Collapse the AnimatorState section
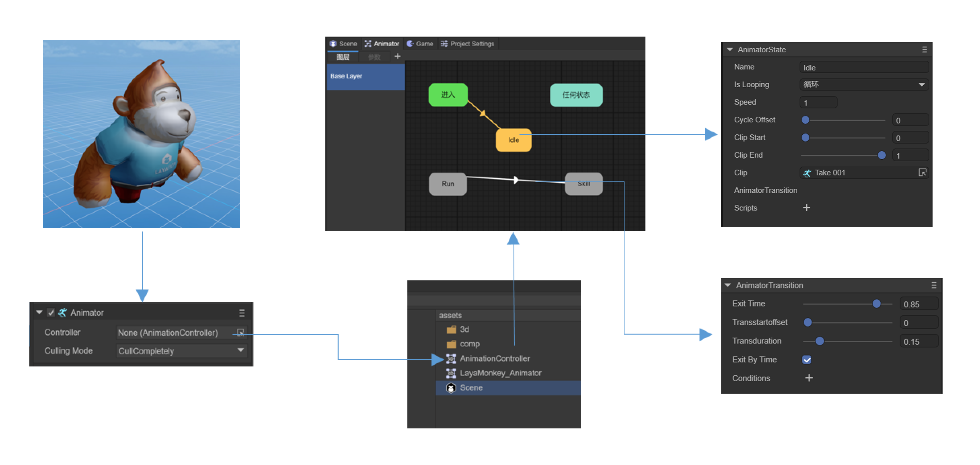 tap(729, 49)
